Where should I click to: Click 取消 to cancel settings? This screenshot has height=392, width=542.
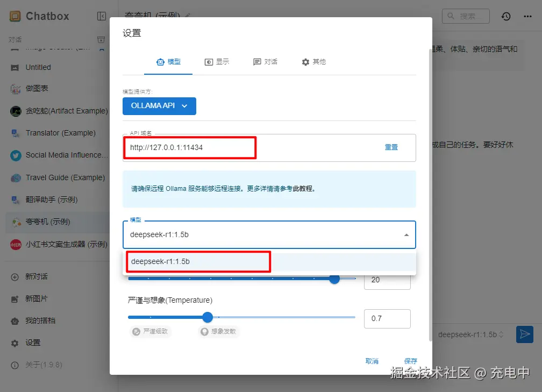pos(372,361)
